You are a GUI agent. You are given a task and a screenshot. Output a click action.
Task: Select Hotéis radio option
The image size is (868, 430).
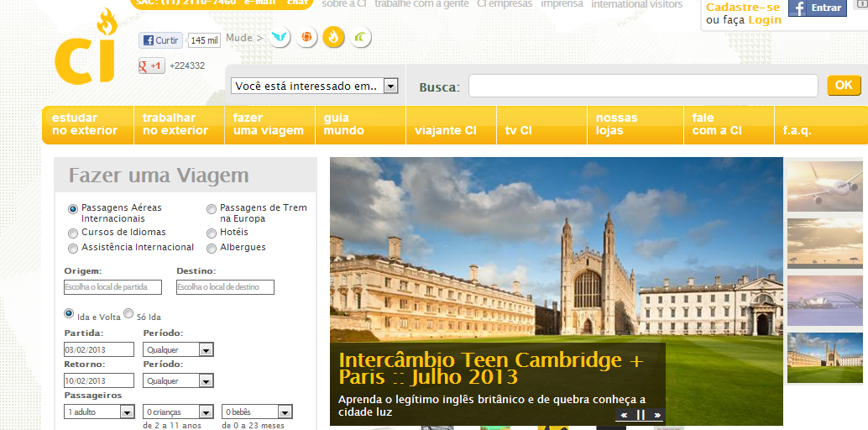[x=212, y=233]
